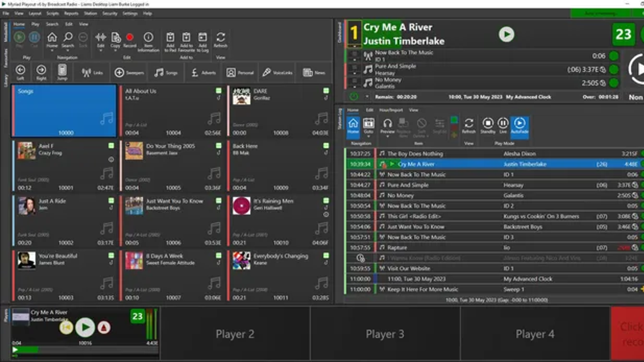Screen dimensions: 644x362
Task: Click the Record button in the media wall toolbar
Action: pyautogui.click(x=130, y=40)
